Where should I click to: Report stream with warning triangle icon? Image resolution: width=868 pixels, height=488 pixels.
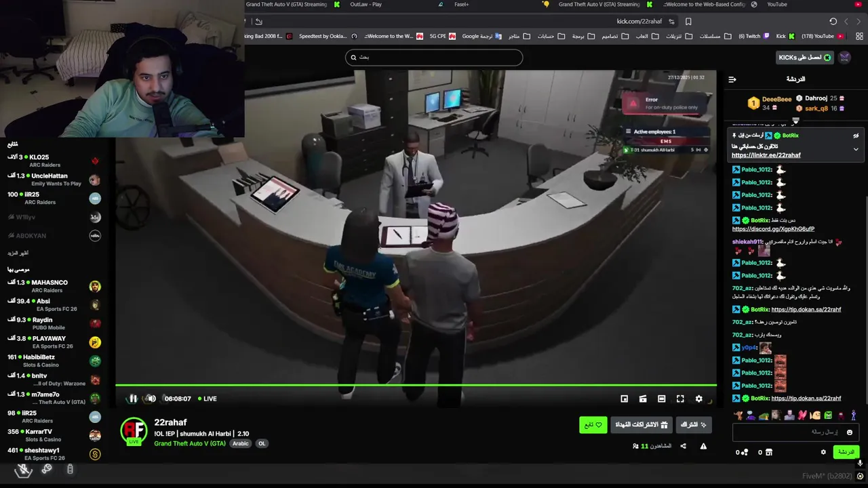703,446
